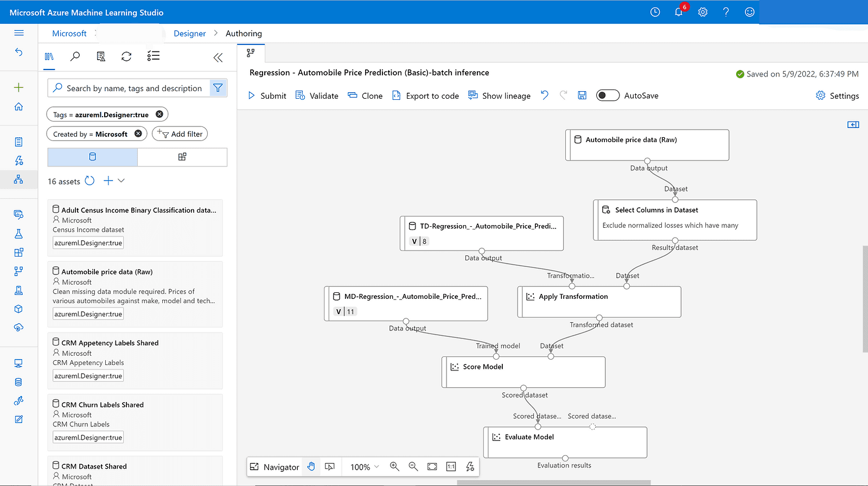Click Validate button
Image resolution: width=868 pixels, height=486 pixels.
(x=317, y=95)
